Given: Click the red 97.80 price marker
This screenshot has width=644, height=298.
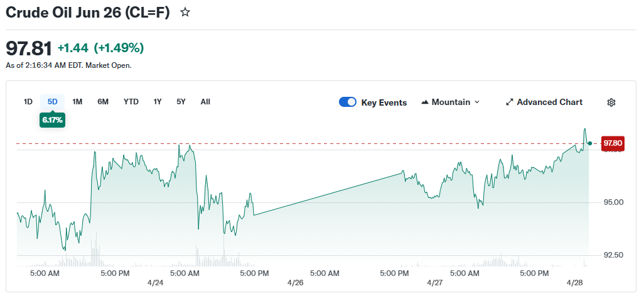Looking at the screenshot, I should pyautogui.click(x=613, y=143).
